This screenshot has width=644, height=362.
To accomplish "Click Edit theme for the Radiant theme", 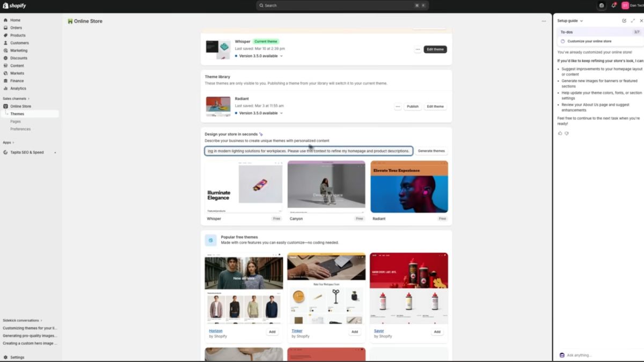I will coord(435,106).
